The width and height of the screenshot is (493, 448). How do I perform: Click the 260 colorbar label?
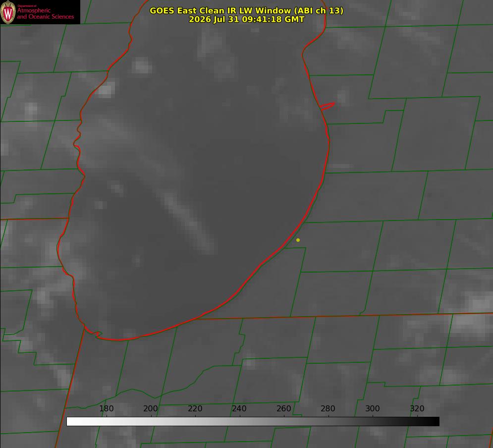click(283, 408)
